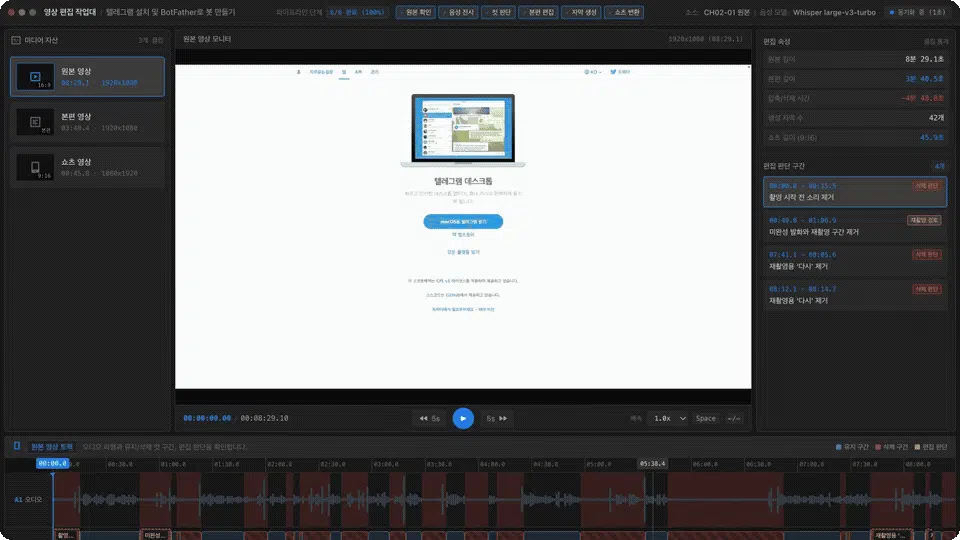Viewport: 960px width, 540px height.
Task: Open the 자막 생성 pipeline step
Action: pos(581,12)
